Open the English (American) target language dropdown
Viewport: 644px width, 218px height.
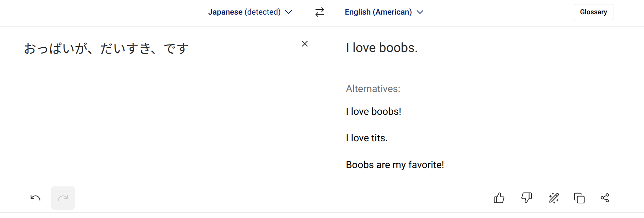point(384,12)
